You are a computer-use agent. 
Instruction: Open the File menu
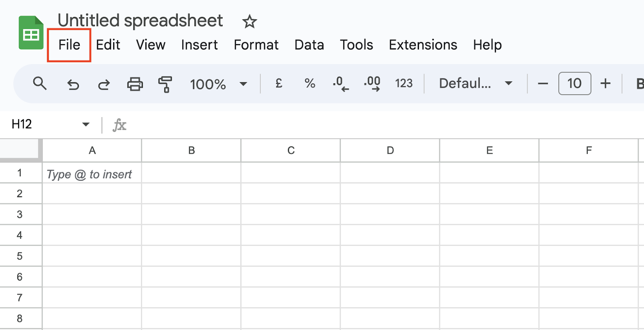pyautogui.click(x=69, y=45)
